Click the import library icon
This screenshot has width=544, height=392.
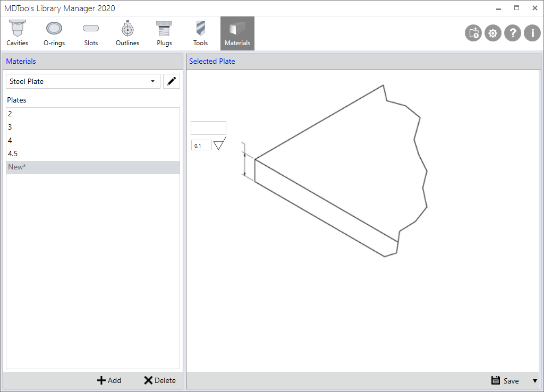[473, 33]
